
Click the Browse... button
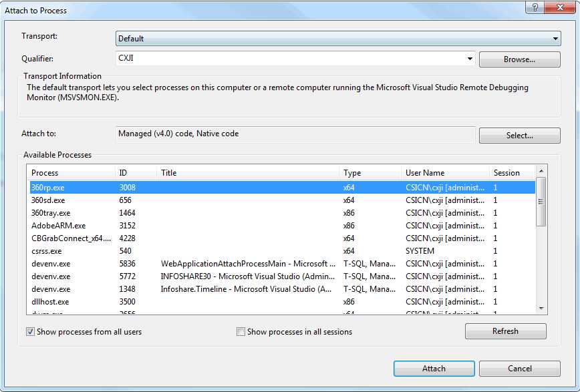click(519, 59)
